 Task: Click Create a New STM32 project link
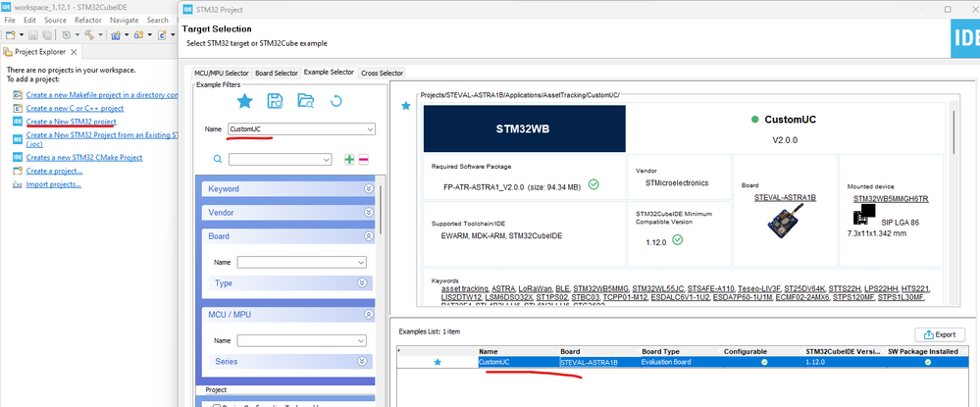(x=71, y=122)
